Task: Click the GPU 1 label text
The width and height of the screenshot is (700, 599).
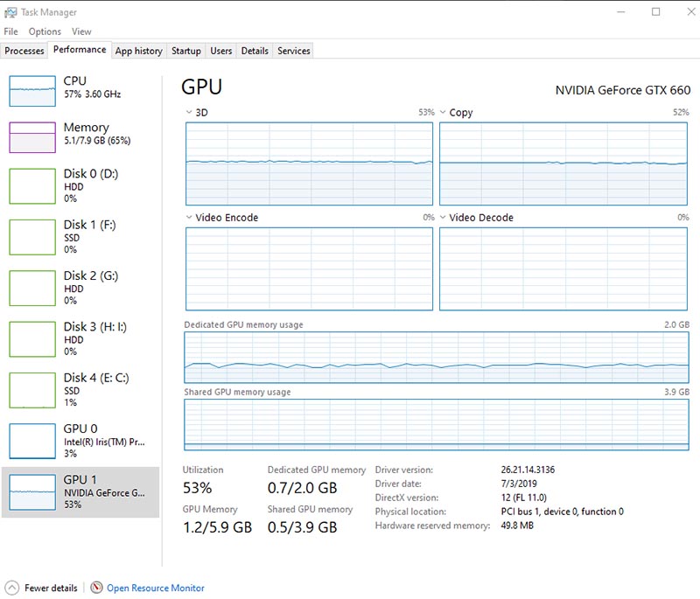Action: (80, 479)
